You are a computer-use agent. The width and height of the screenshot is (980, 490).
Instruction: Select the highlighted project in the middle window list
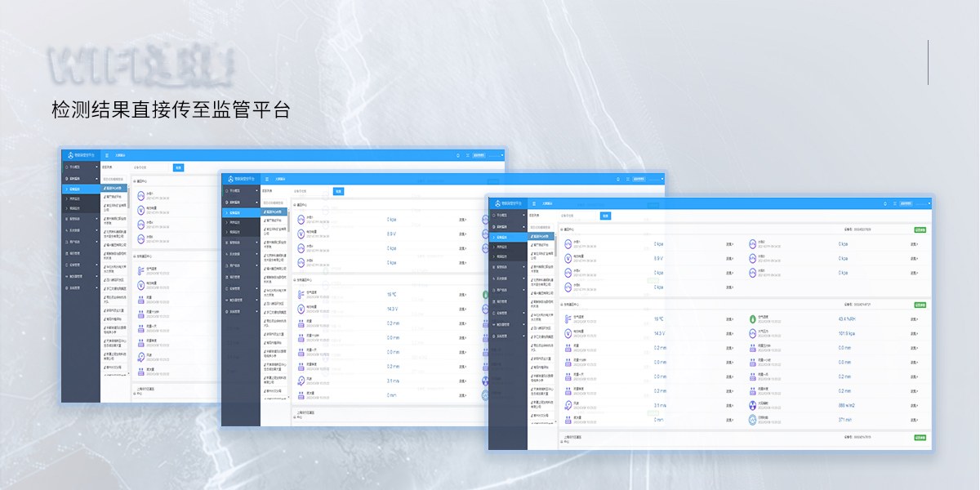[x=274, y=212]
